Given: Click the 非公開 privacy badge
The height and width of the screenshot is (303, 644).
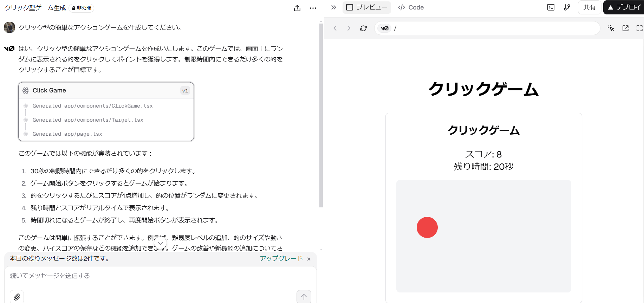Looking at the screenshot, I should tap(82, 8).
